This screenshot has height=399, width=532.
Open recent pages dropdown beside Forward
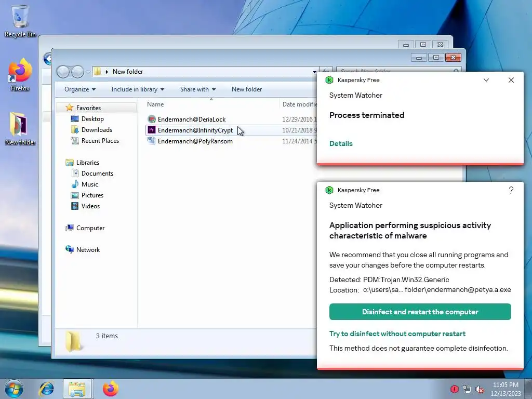[88, 72]
